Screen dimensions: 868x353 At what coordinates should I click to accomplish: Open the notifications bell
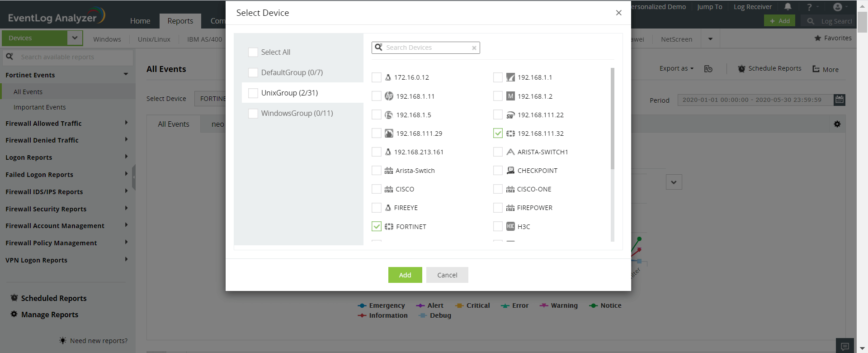pyautogui.click(x=788, y=7)
